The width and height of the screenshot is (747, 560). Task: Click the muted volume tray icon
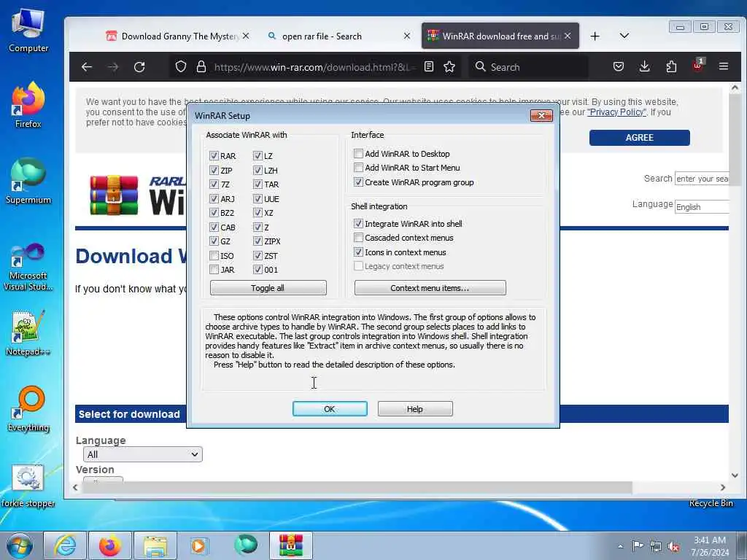click(x=673, y=546)
